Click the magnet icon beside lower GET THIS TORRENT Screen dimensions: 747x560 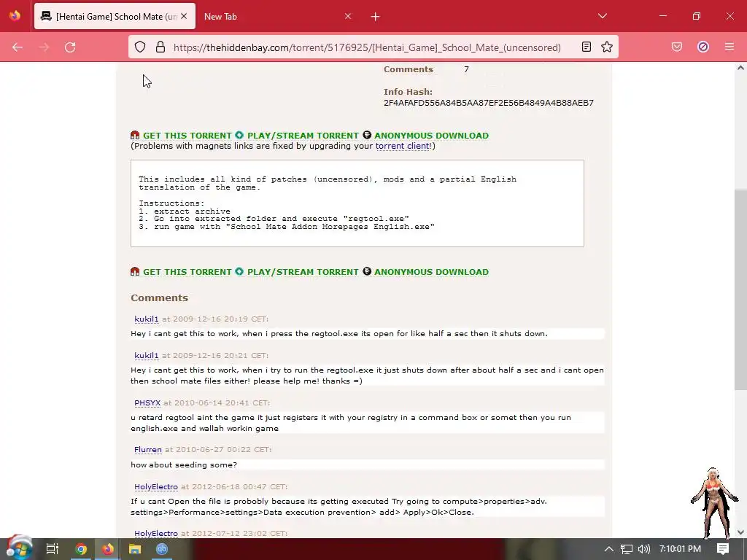click(x=135, y=271)
